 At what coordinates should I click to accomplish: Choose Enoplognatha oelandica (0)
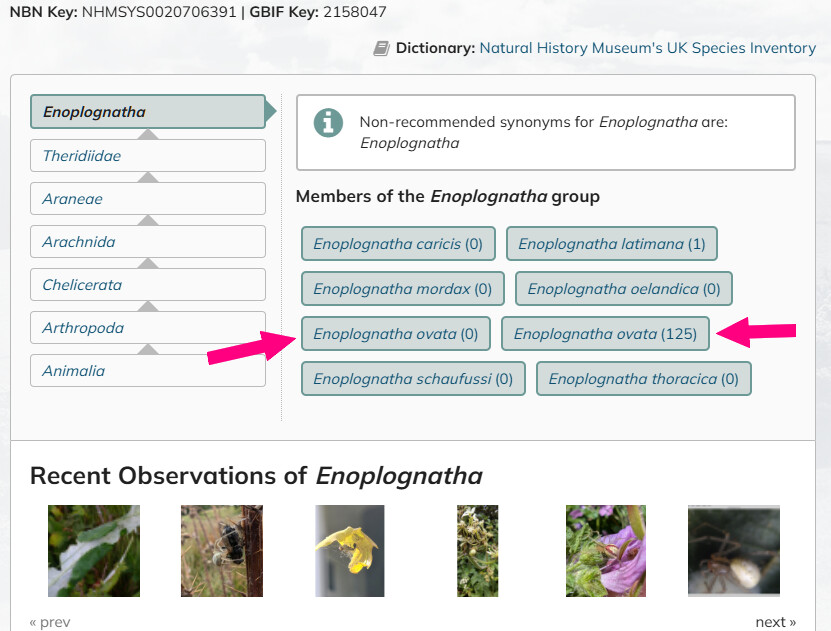[624, 289]
